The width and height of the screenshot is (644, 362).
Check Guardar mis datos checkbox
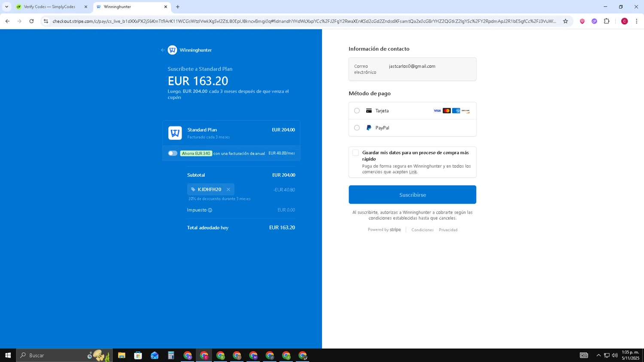coord(355,153)
